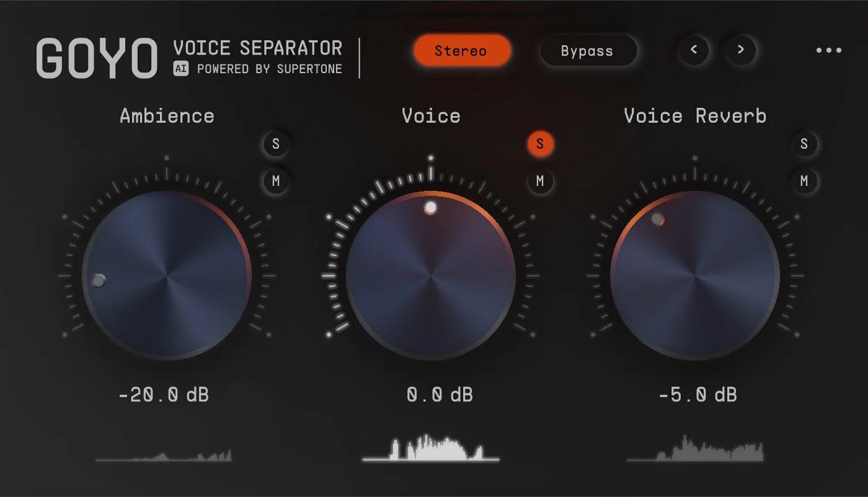The image size is (868, 497).
Task: Open the three-dot options menu
Action: pos(830,50)
